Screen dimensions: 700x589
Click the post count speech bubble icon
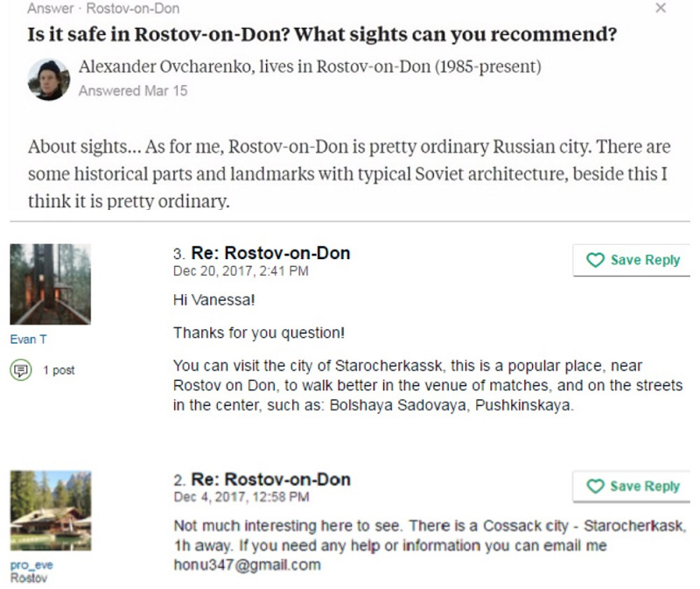tap(19, 369)
